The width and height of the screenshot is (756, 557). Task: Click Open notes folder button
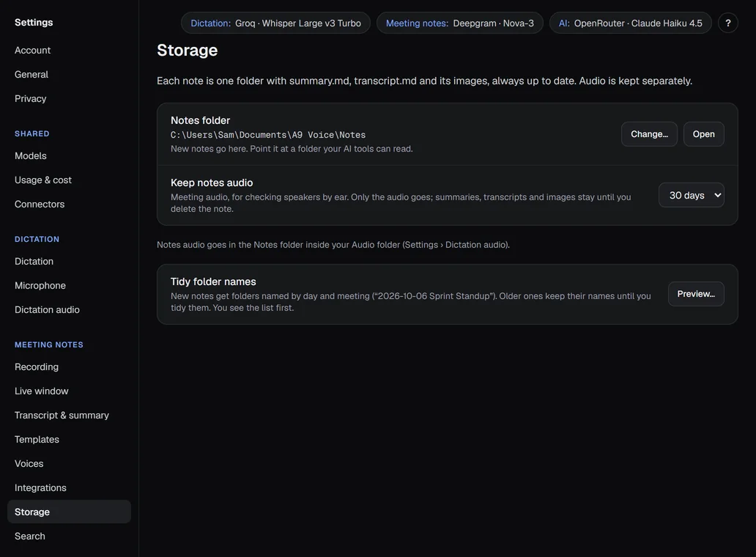[703, 134]
